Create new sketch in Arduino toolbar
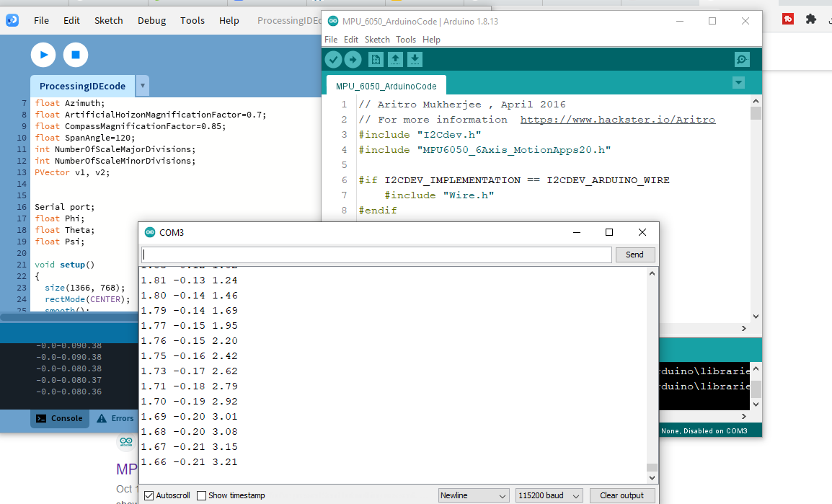The width and height of the screenshot is (832, 504). (x=376, y=59)
